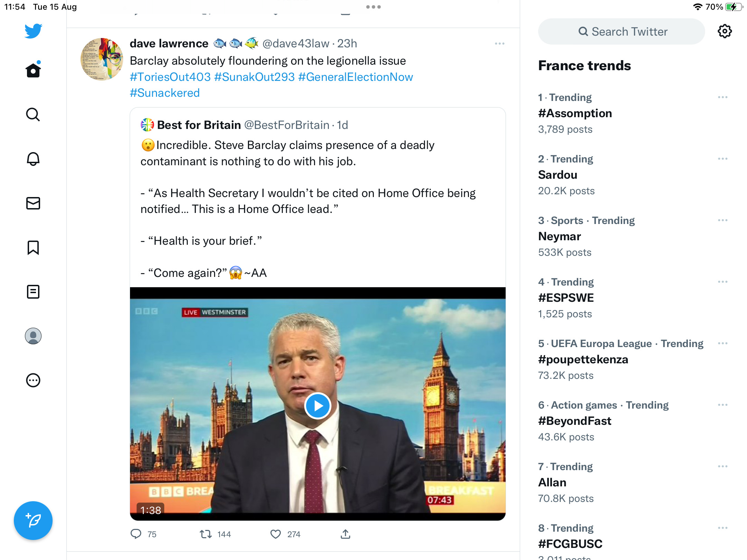Screen dimensions: 747x560
Task: Compose a new tweet with feather button
Action: pos(33,521)
